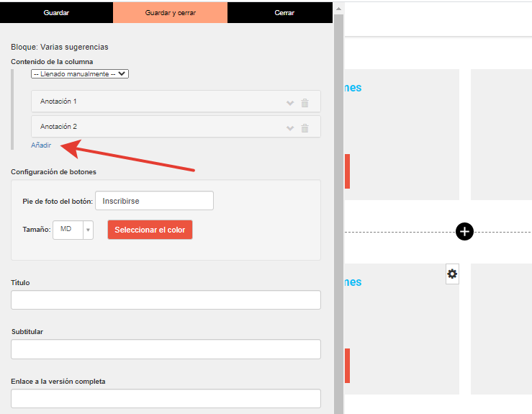Open 'Llenado manualmente' dropdown

(80, 73)
